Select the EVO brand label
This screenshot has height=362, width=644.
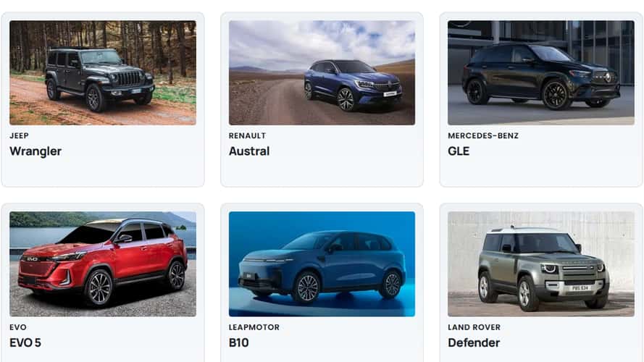18,327
